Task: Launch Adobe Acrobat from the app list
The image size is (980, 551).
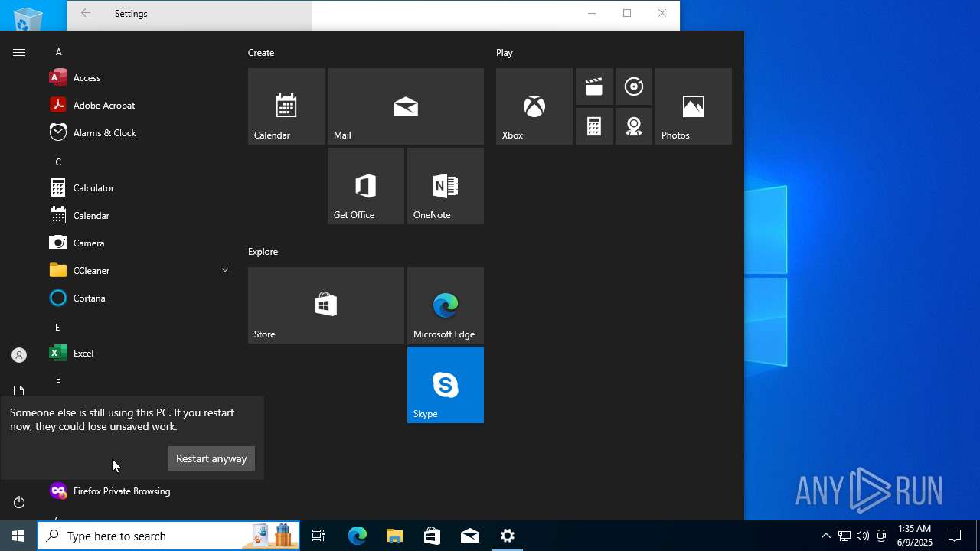Action: (x=138, y=105)
